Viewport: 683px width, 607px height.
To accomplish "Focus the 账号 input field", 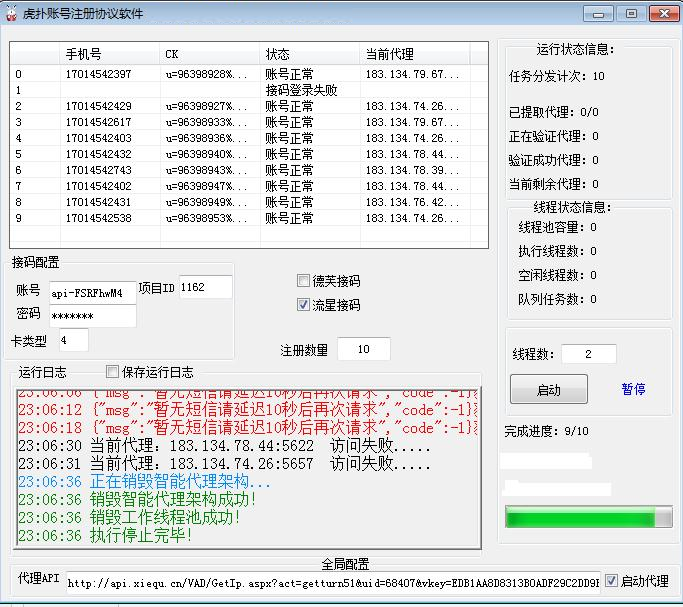I will pos(92,291).
